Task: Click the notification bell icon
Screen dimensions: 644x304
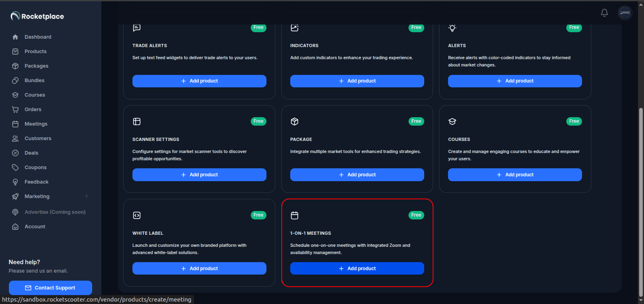Action: pyautogui.click(x=604, y=13)
